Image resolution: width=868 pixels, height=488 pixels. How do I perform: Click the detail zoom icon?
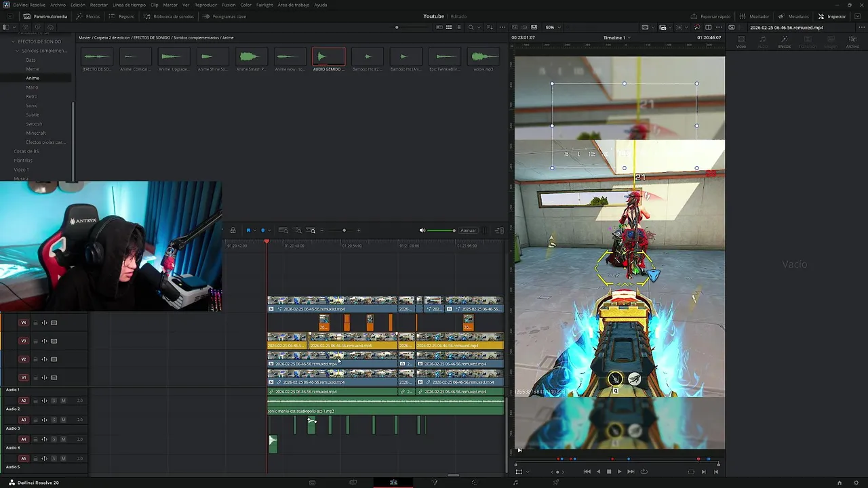pos(298,230)
